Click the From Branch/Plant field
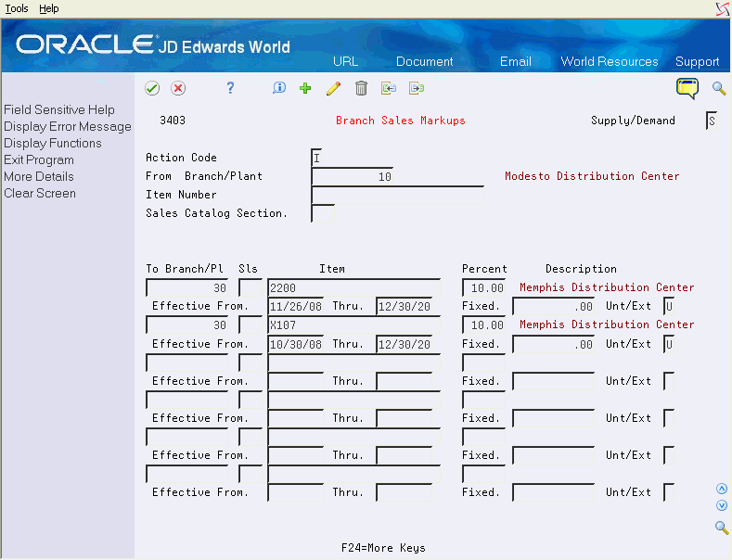Viewport: 732px width, 560px height. (352, 176)
